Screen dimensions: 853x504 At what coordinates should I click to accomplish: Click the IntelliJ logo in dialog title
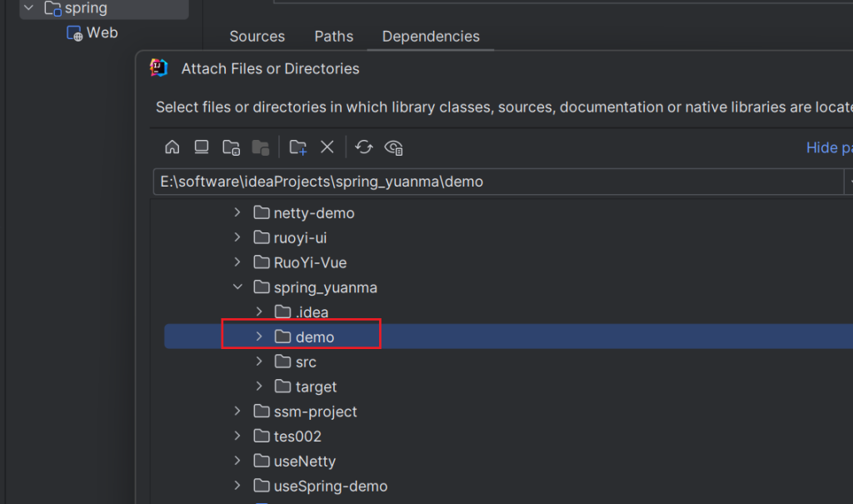(x=158, y=68)
